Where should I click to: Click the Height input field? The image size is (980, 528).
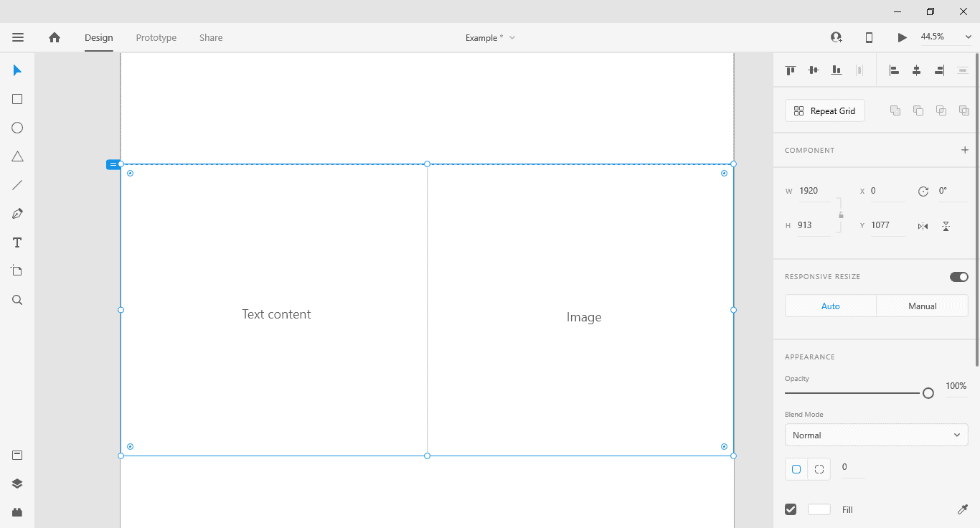click(813, 225)
